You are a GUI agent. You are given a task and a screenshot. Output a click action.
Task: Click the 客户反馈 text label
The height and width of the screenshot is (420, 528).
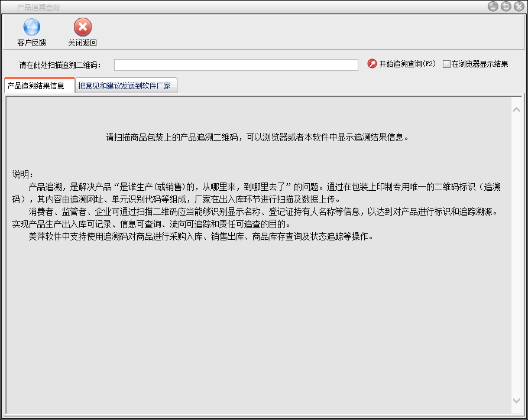pos(31,43)
